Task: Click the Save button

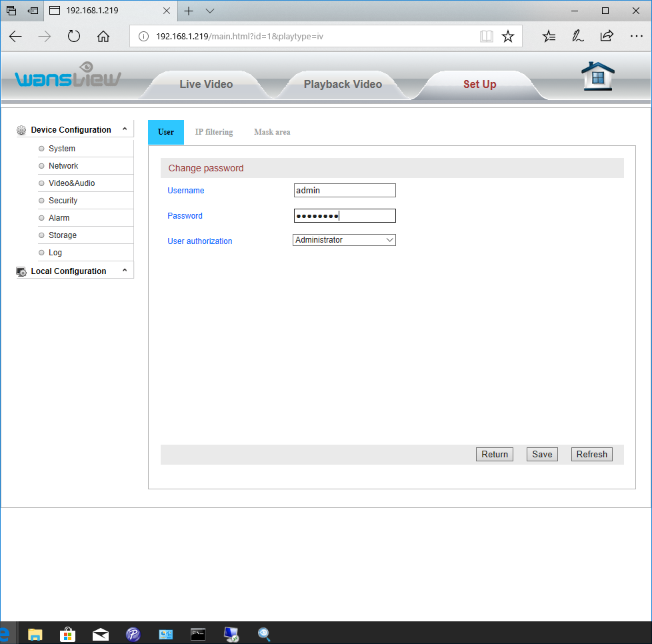Action: pyautogui.click(x=542, y=455)
